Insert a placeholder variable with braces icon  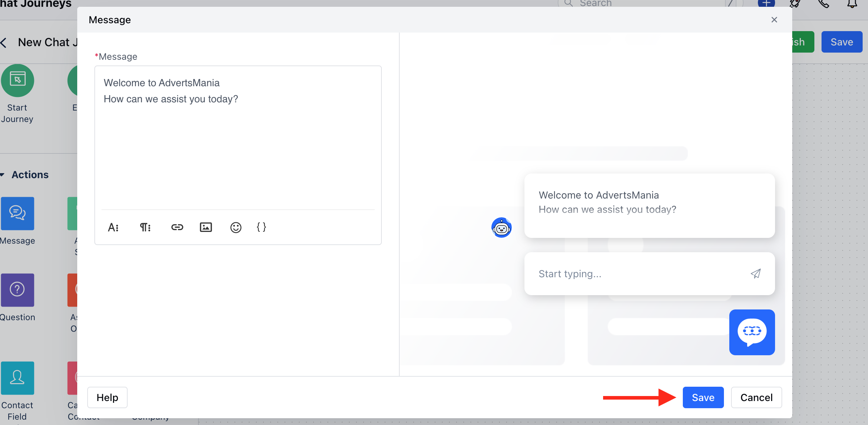click(x=261, y=227)
